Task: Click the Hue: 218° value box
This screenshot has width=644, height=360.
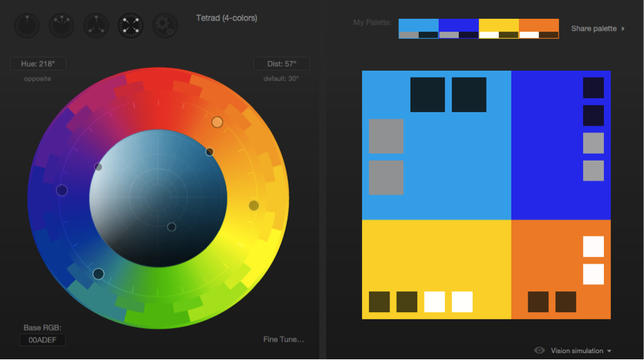Action: (x=38, y=64)
